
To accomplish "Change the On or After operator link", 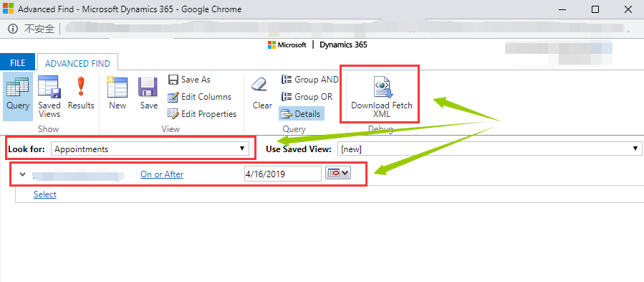I will pyautogui.click(x=162, y=174).
